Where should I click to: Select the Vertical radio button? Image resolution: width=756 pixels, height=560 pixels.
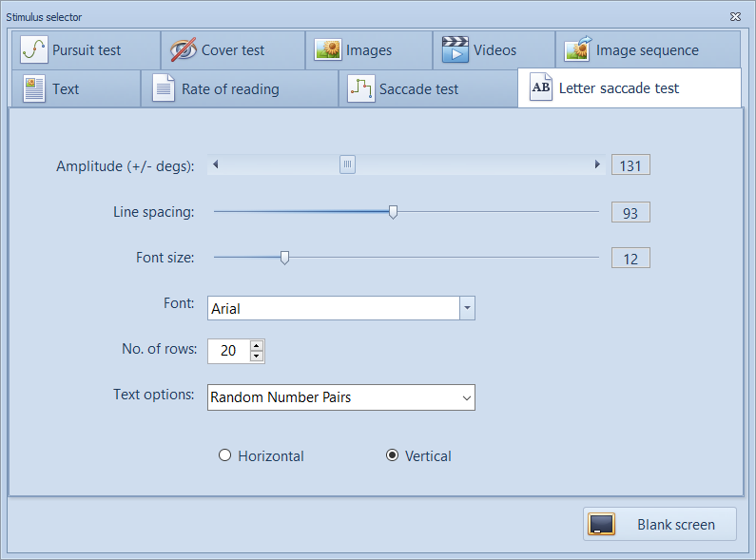click(392, 455)
